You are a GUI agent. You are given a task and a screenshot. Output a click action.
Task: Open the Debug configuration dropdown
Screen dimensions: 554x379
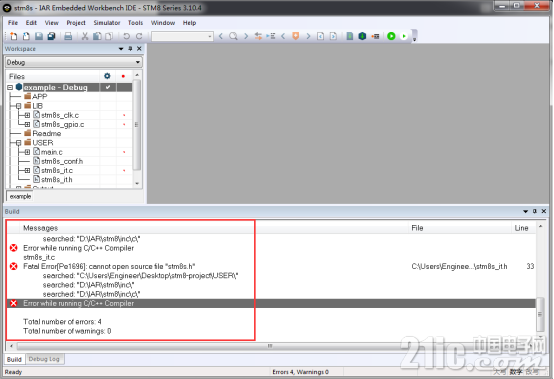pyautogui.click(x=74, y=62)
